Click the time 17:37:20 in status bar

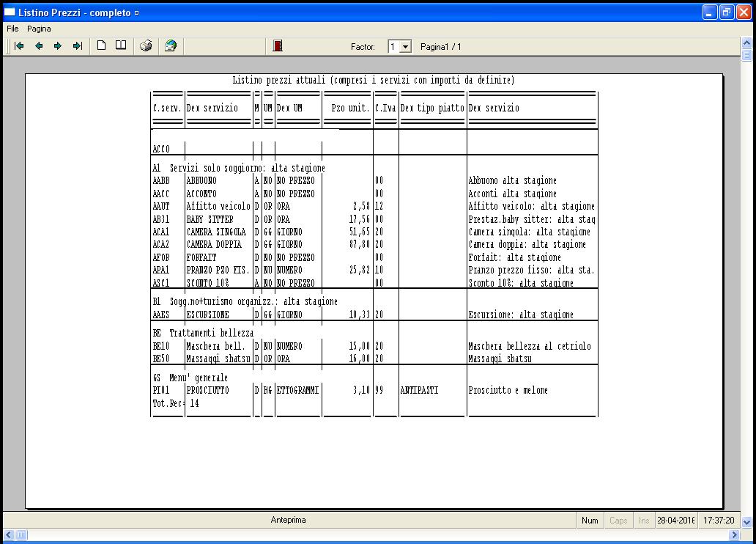pyautogui.click(x=719, y=521)
